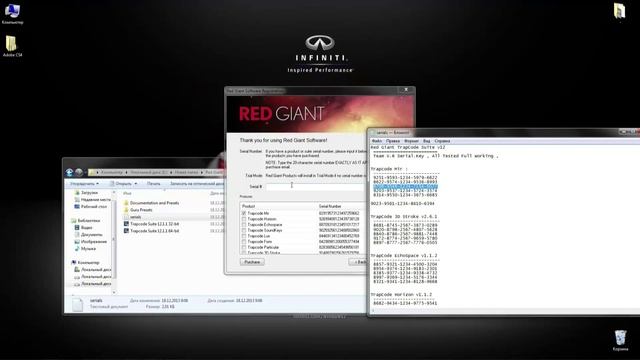Click Печать in Explorer toolbar

coord(153,184)
